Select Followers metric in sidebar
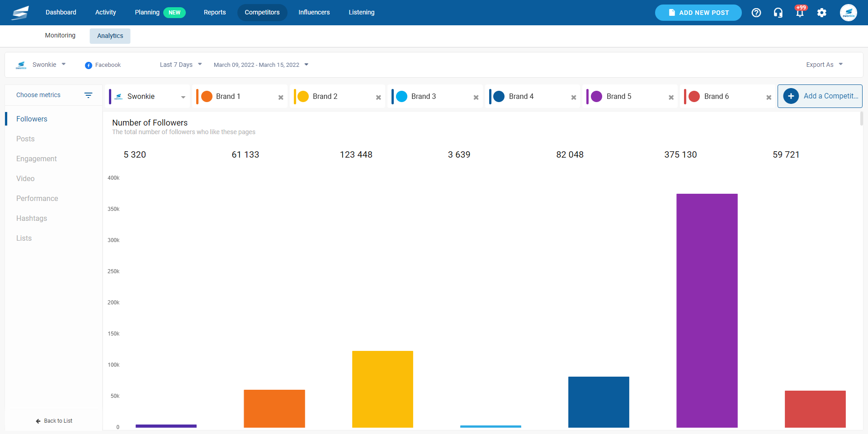Viewport: 868px width, 434px height. tap(32, 119)
